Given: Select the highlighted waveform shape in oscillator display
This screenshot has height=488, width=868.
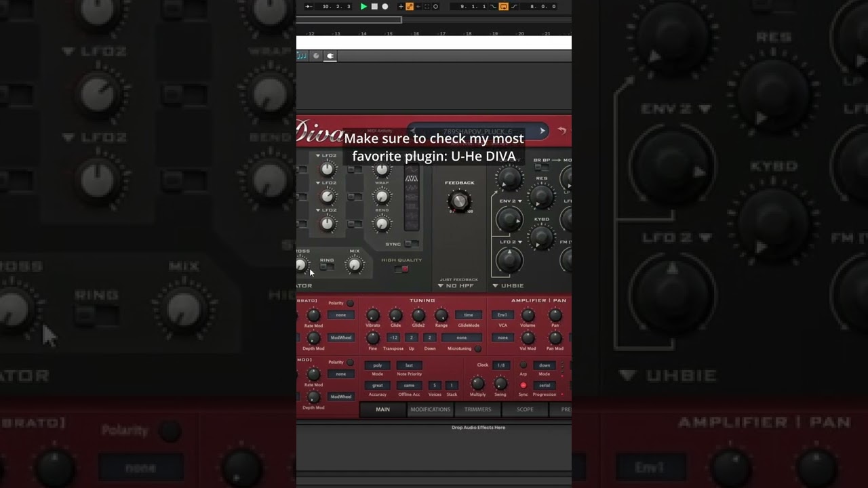Looking at the screenshot, I should click(411, 178).
